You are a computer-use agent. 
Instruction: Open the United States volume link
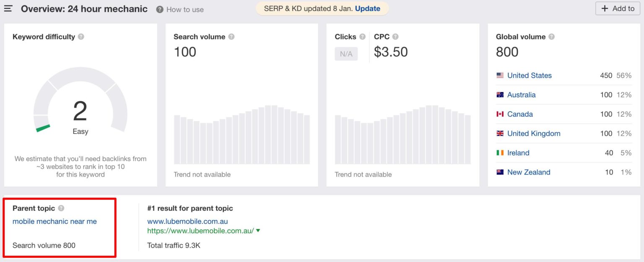(529, 76)
